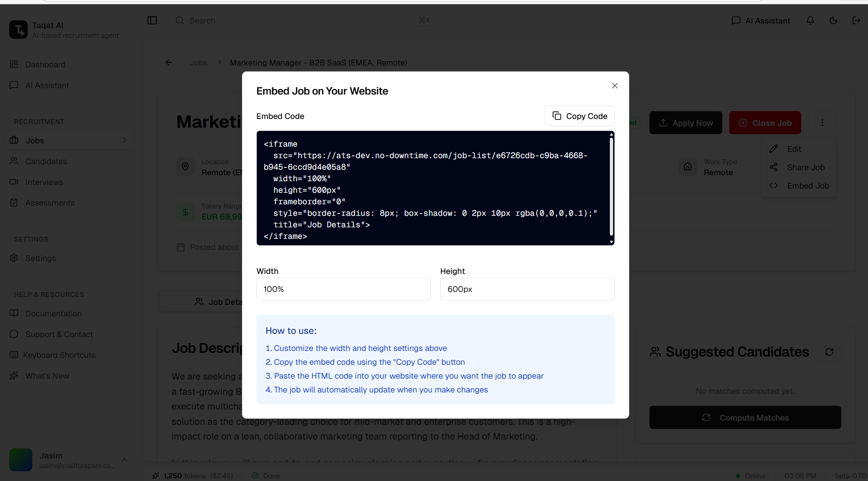Go back using the breadcrumb arrow
The width and height of the screenshot is (868, 481).
pos(168,62)
